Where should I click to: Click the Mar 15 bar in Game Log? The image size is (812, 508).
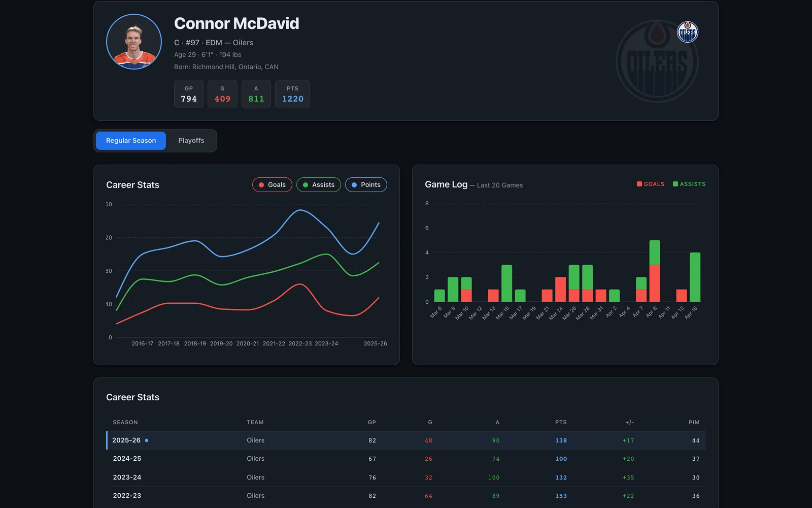pos(506,283)
